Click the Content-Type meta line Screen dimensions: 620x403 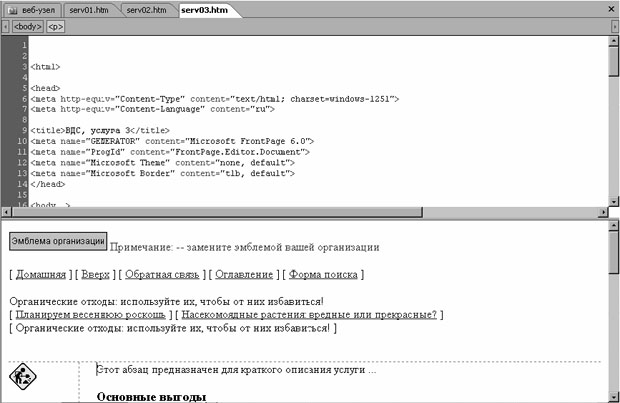(215, 99)
